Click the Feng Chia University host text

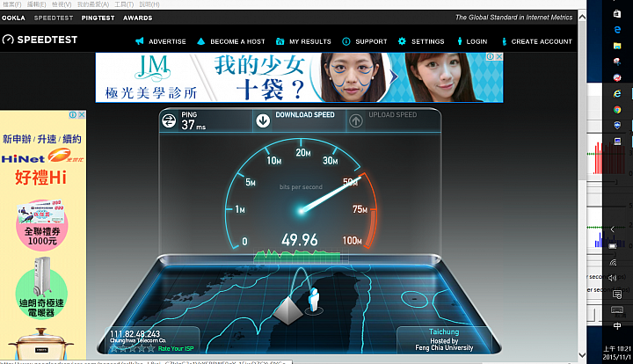coord(444,347)
